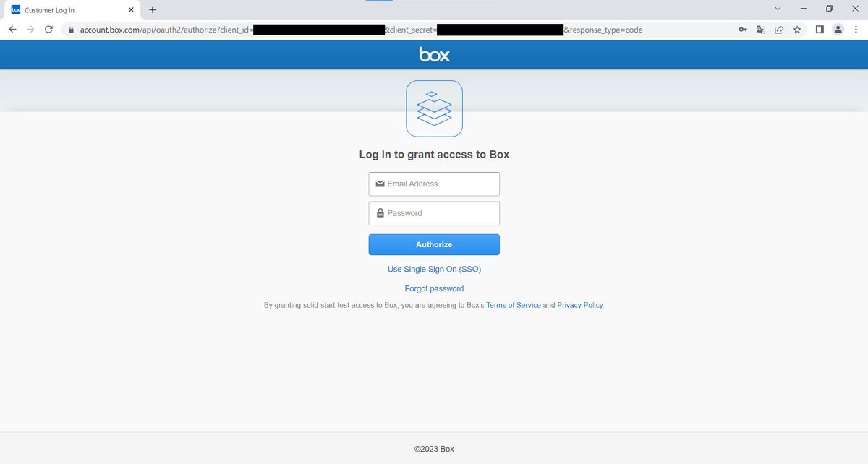Open the Chrome three-dot menu

855,30
